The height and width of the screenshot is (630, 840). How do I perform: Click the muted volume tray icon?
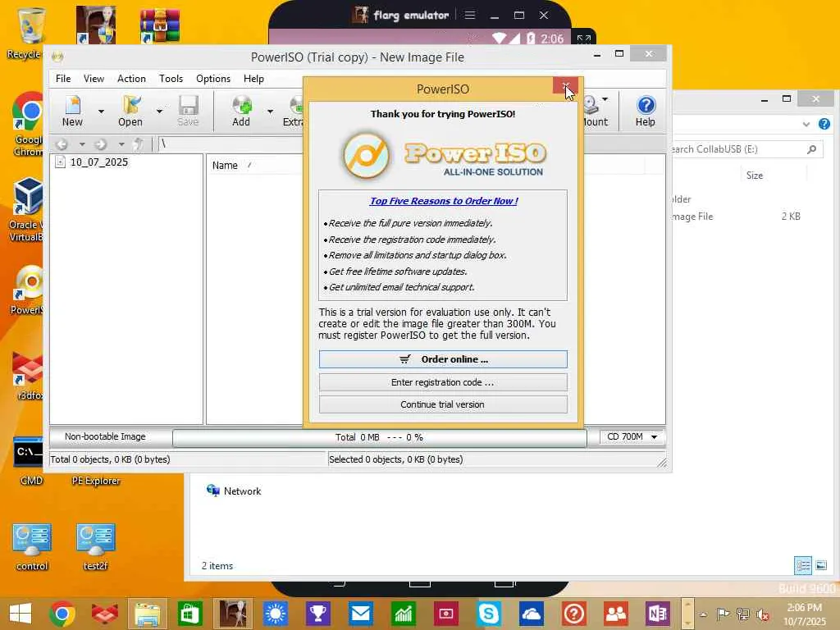(x=762, y=614)
